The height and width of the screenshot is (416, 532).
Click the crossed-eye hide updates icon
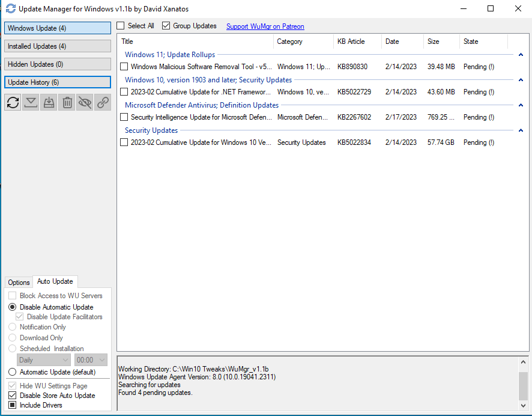pos(85,102)
